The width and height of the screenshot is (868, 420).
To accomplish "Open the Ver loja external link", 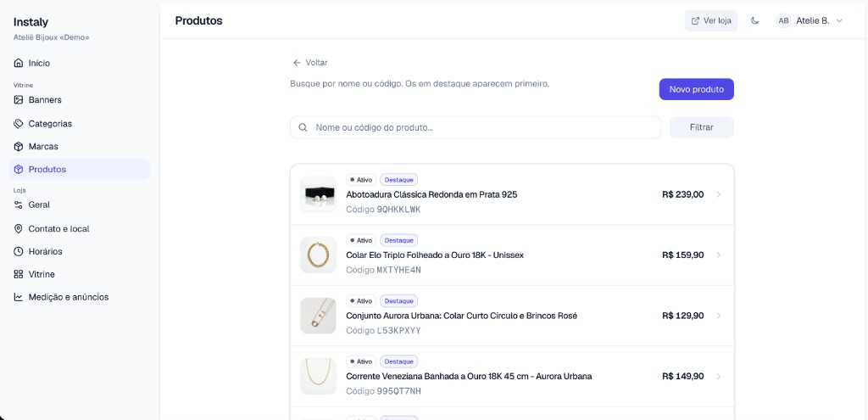I will (x=711, y=20).
